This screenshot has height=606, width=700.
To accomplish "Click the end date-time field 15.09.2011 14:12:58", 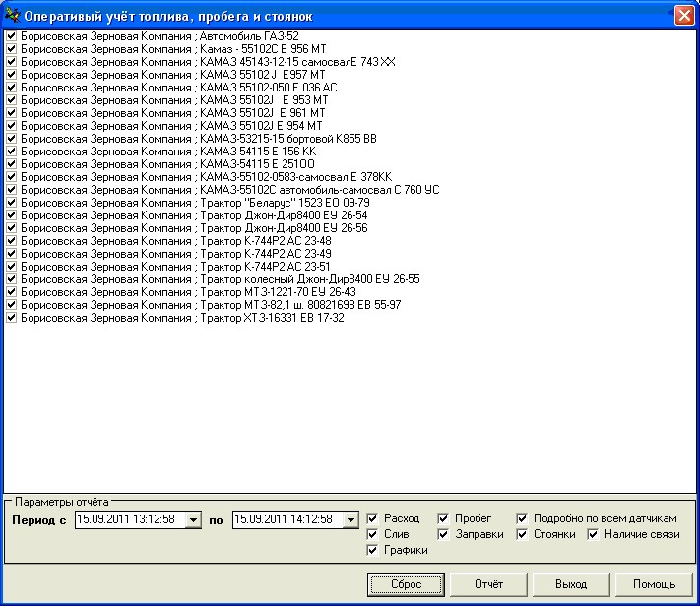I will click(x=286, y=519).
